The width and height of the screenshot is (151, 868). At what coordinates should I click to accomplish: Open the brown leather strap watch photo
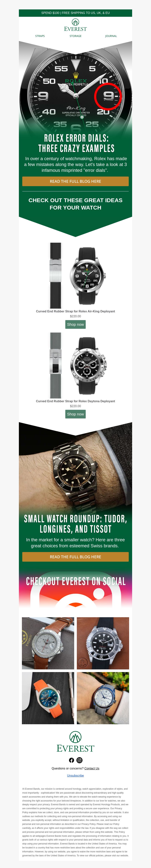click(48, 643)
